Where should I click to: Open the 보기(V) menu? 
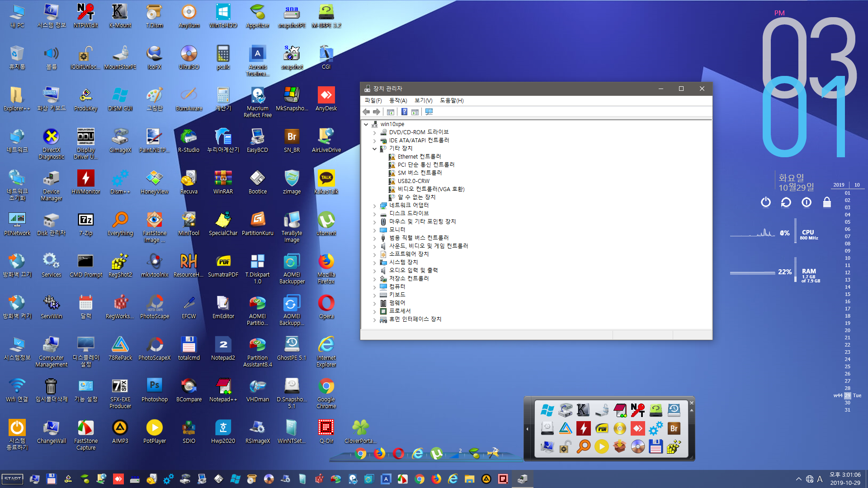tap(423, 100)
